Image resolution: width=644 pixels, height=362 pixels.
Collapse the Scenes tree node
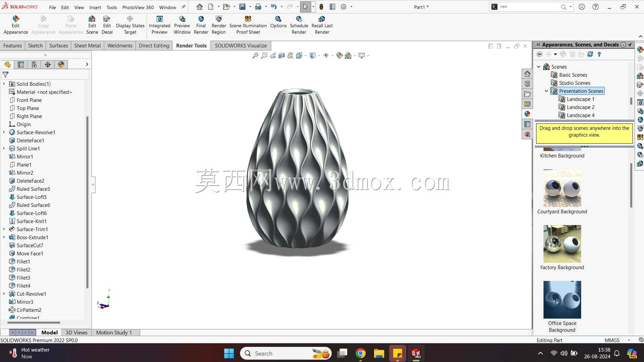[539, 67]
